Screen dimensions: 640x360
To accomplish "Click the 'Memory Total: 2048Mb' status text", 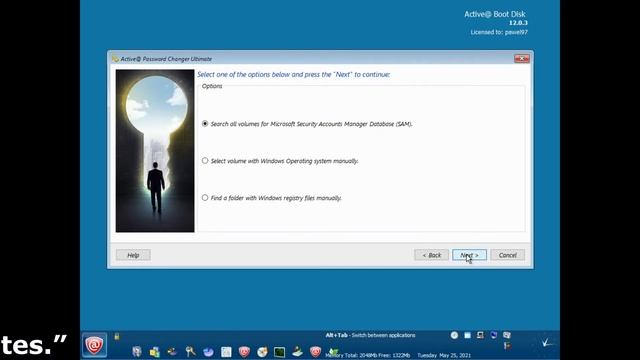I will click(352, 356).
